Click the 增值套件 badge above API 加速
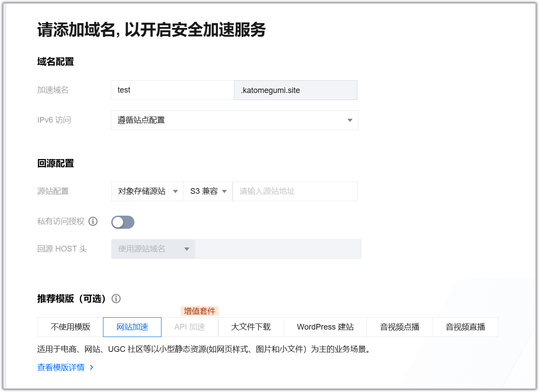The height and width of the screenshot is (392, 539). point(199,311)
